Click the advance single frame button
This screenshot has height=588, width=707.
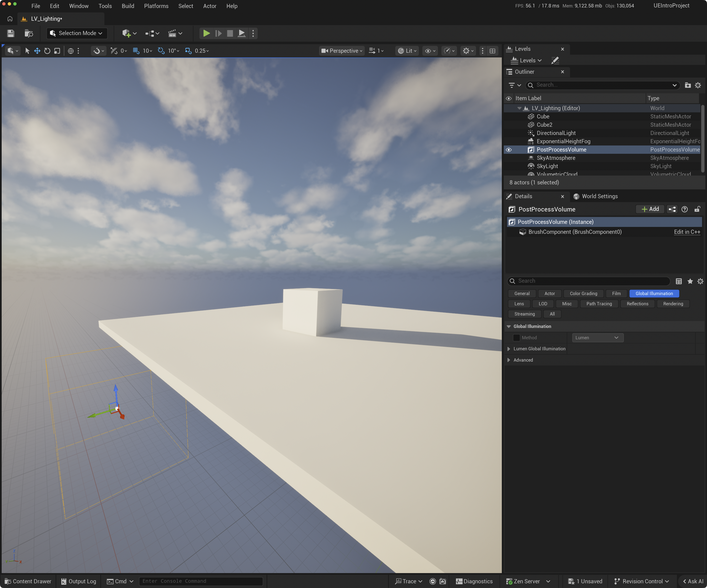pyautogui.click(x=218, y=33)
